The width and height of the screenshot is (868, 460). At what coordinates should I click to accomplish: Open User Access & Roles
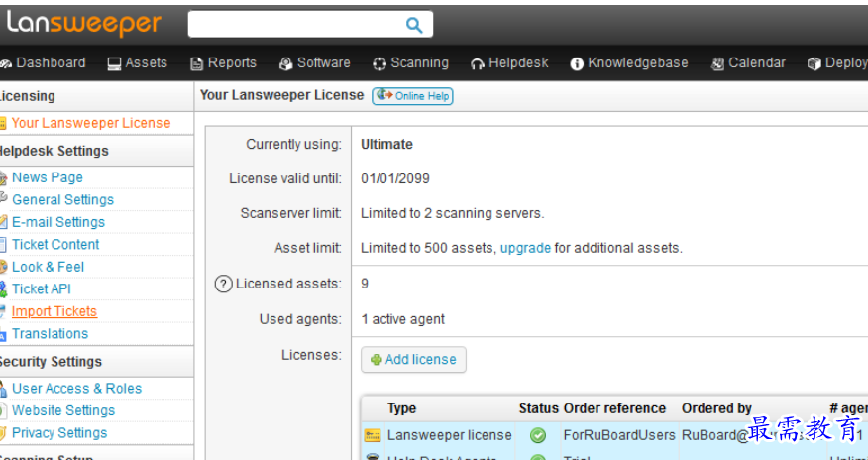click(77, 389)
